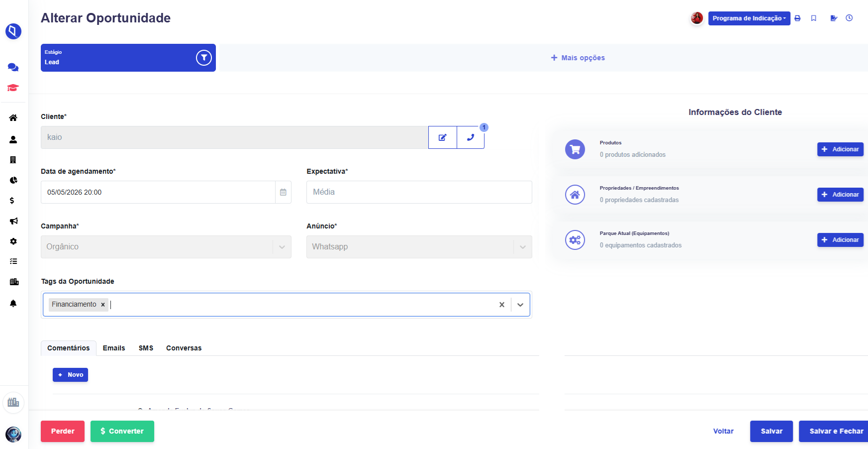Click the shopping cart Produtos icon
Viewport: 868px width, 449px height.
coord(575,149)
